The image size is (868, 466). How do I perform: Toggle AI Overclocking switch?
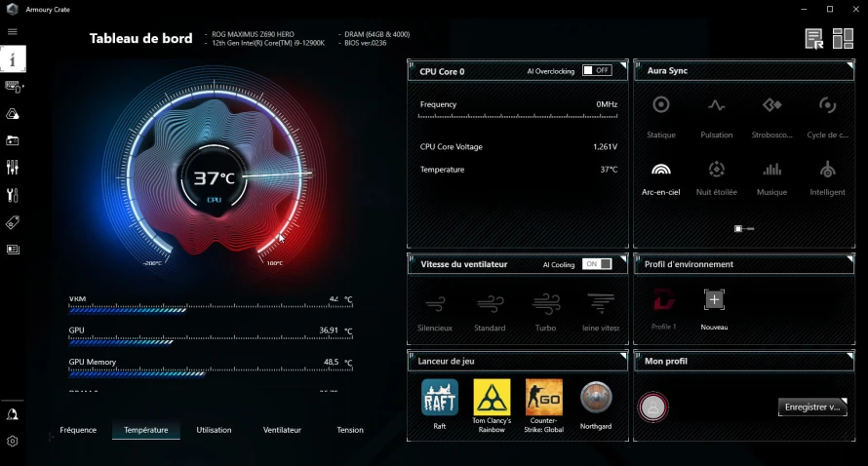pyautogui.click(x=597, y=70)
